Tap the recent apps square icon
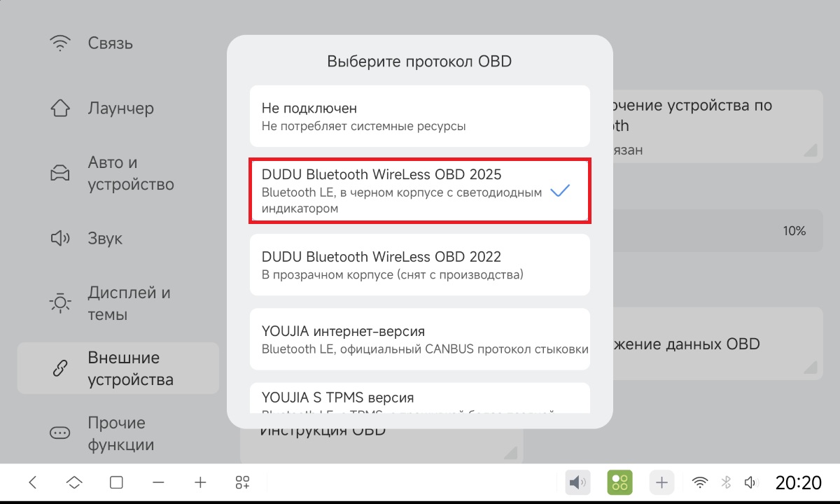The image size is (840, 504). click(x=116, y=482)
